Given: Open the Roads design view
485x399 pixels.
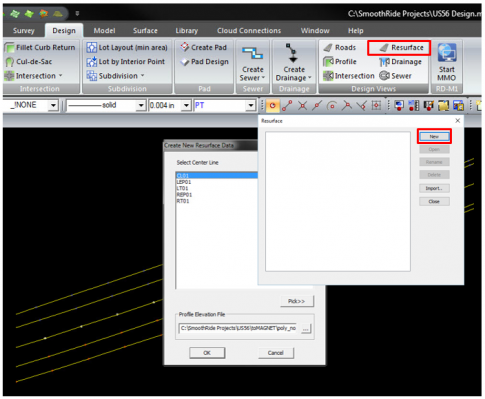Looking at the screenshot, I should pyautogui.click(x=340, y=48).
